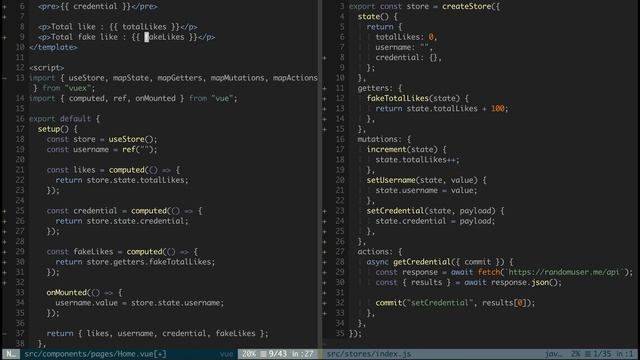Click the removed-line git sign beside line 13
Screen dimensions: 640x360
click(x=4, y=78)
